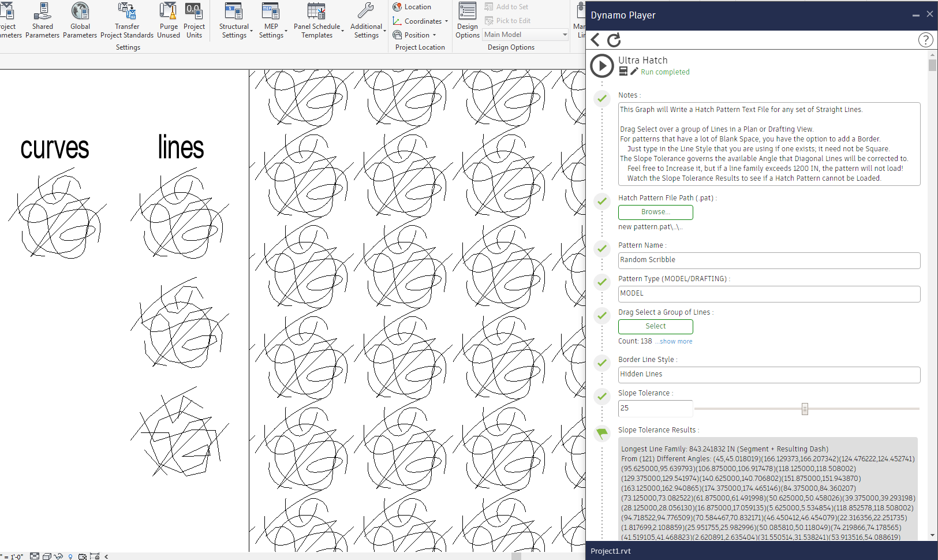Click the Project1.rvt label at panel bottom
This screenshot has width=938, height=560.
(x=611, y=551)
